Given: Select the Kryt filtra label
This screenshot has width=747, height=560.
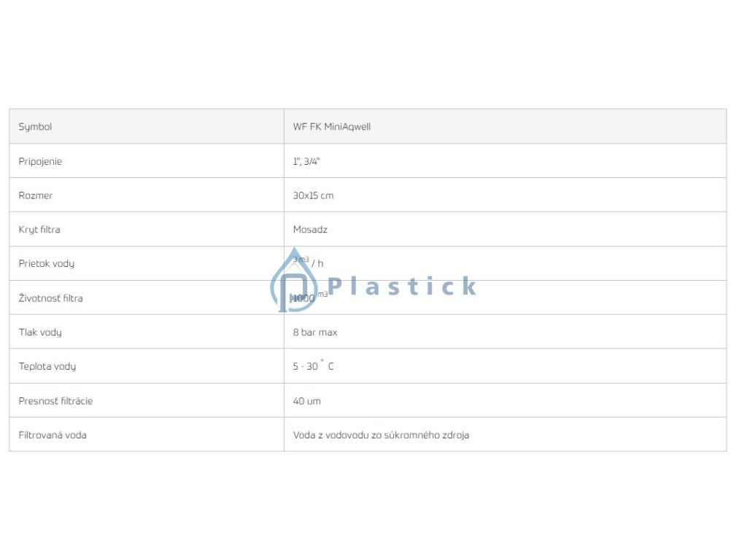Looking at the screenshot, I should click(x=39, y=230).
